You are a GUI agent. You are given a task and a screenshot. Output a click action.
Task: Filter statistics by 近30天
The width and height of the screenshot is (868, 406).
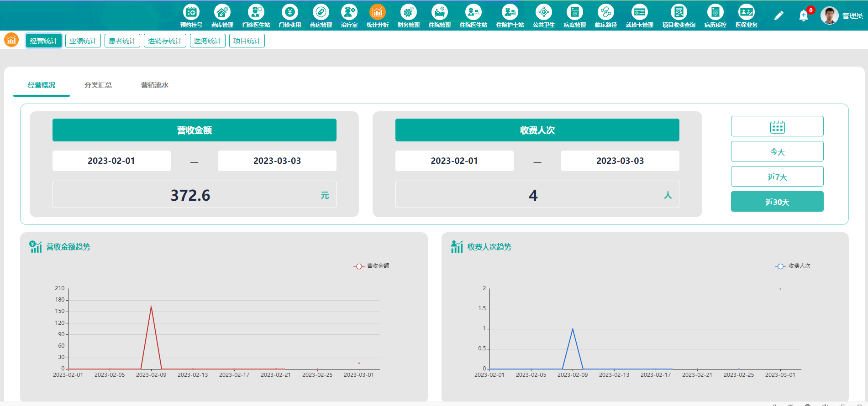tap(777, 202)
